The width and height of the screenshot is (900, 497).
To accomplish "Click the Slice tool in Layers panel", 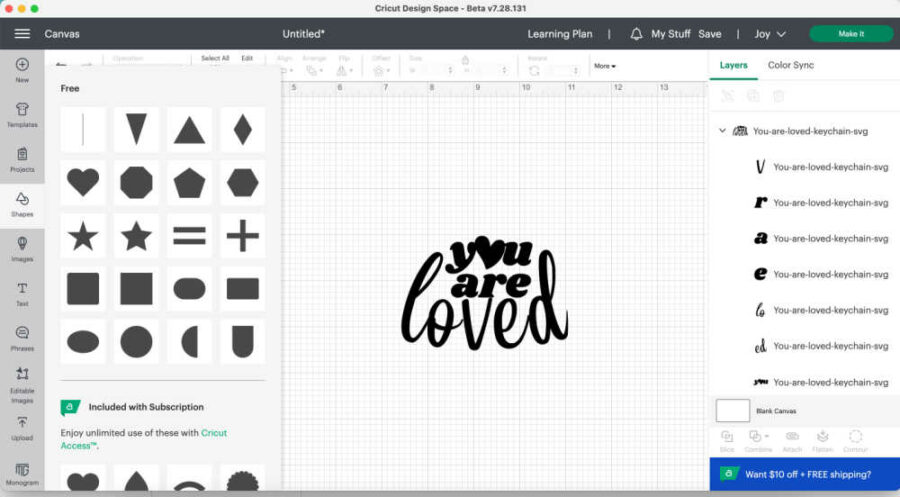I will 727,439.
